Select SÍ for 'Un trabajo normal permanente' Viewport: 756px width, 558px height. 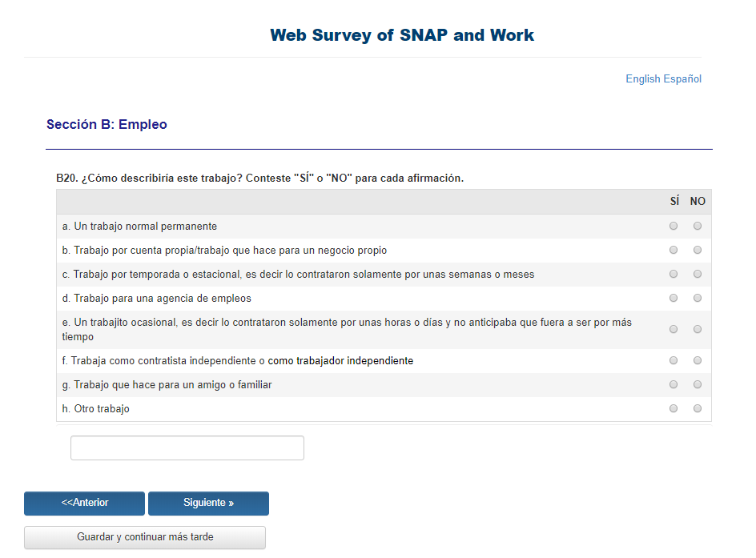tap(674, 227)
